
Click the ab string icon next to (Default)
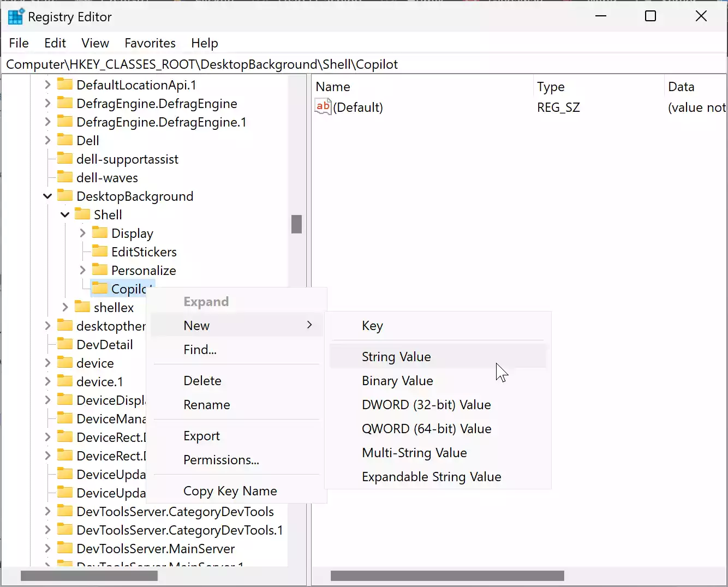click(323, 106)
